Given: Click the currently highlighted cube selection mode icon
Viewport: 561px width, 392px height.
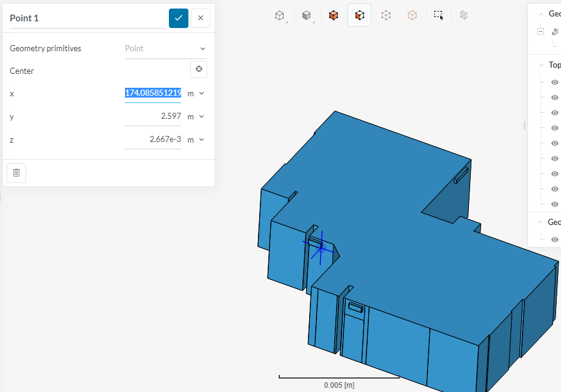Looking at the screenshot, I should [x=359, y=15].
